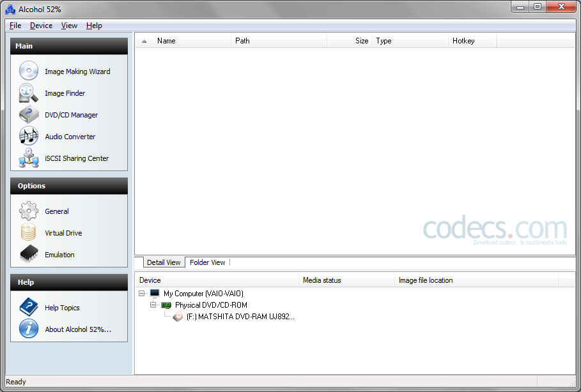The width and height of the screenshot is (581, 392).
Task: Click the Hotkey column header
Action: tap(472, 41)
